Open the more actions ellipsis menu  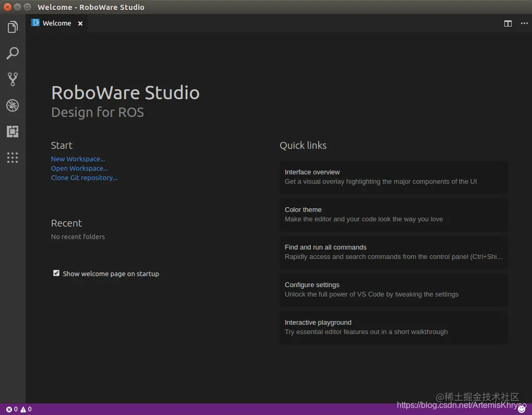(x=524, y=23)
